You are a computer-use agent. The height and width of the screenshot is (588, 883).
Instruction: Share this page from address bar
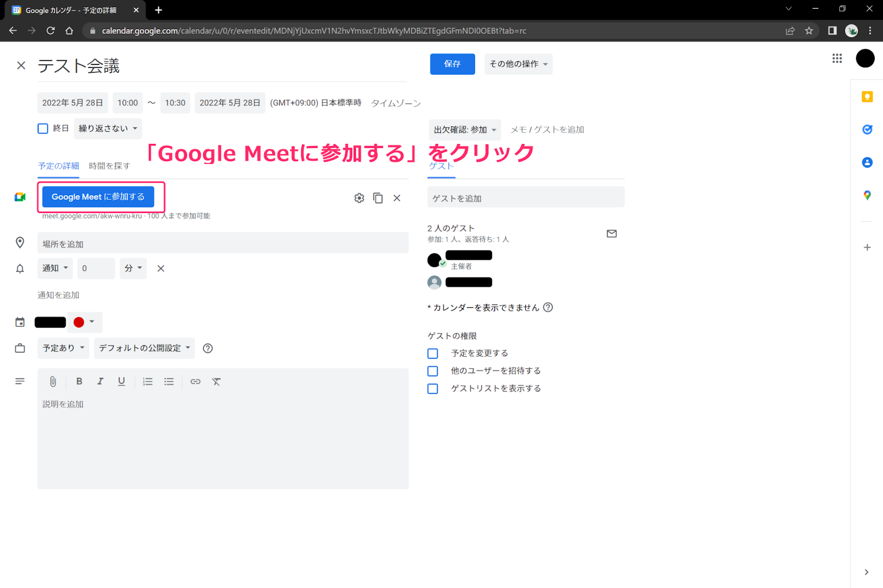[x=790, y=31]
